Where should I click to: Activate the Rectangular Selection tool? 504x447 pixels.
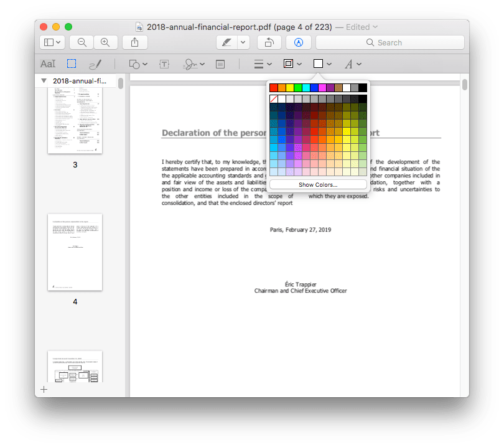(x=70, y=64)
